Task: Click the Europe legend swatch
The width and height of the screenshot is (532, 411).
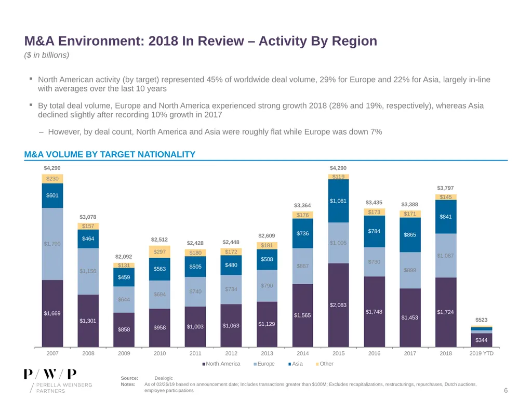Action: 255,364
